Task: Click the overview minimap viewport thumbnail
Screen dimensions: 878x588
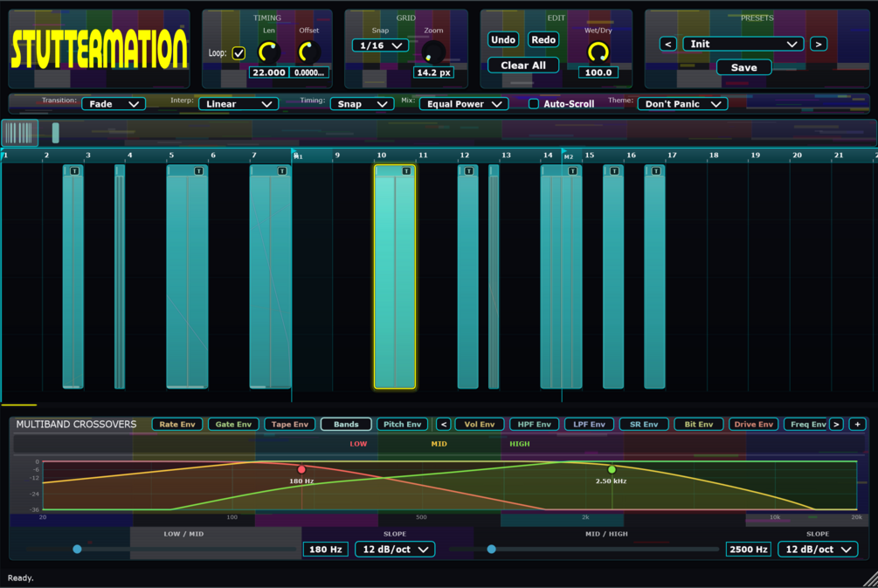Action: (x=20, y=134)
